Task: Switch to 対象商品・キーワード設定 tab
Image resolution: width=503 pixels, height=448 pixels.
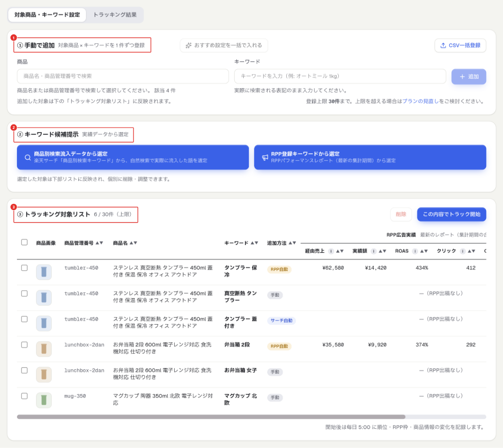Action: pos(47,15)
